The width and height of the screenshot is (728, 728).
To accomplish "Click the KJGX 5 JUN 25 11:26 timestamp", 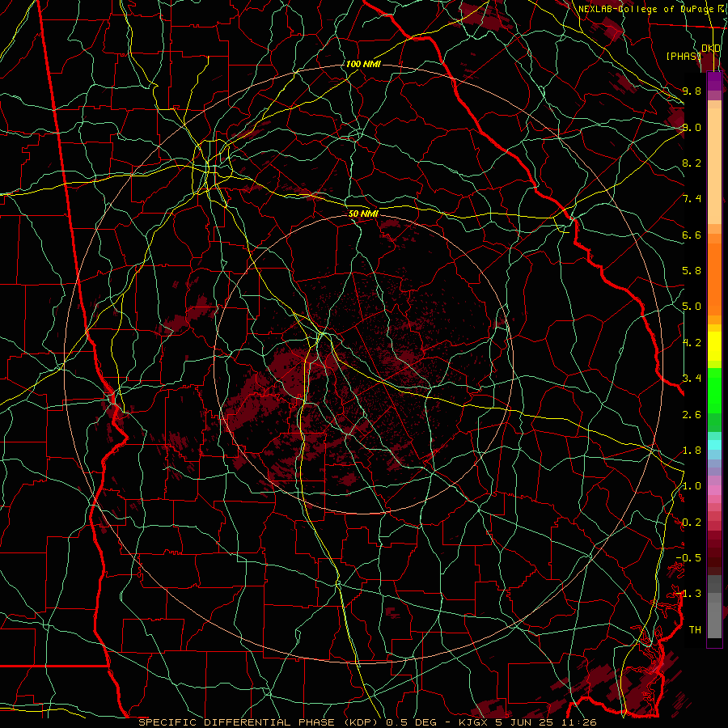I will (527, 722).
